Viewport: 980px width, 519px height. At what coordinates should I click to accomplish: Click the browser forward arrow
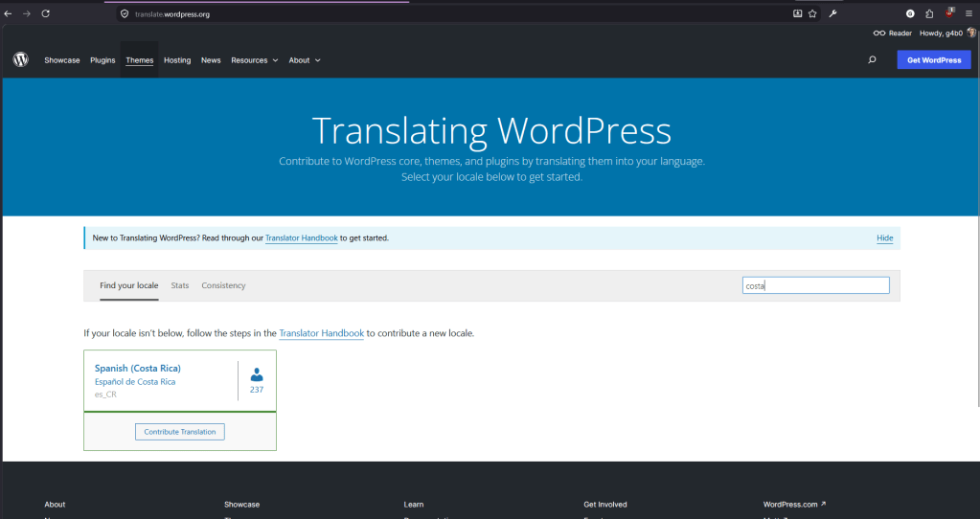coord(26,13)
